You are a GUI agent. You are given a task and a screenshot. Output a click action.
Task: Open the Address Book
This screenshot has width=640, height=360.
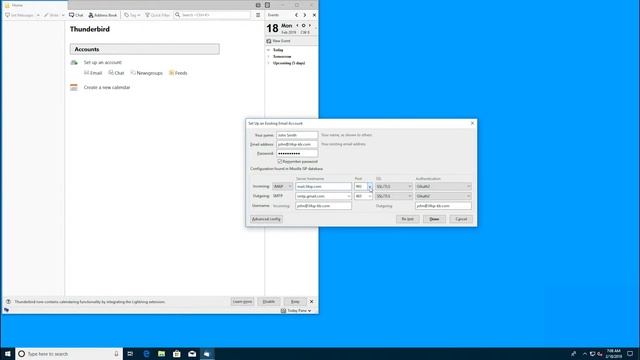pyautogui.click(x=103, y=15)
